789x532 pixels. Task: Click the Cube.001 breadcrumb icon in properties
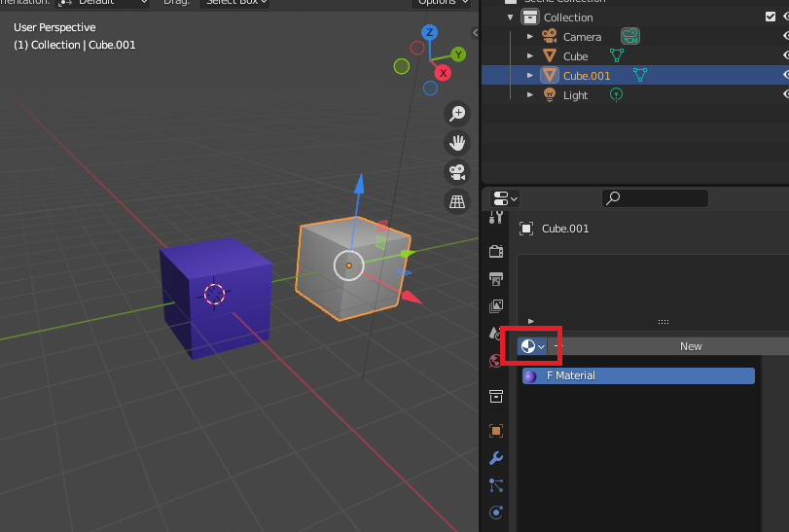pos(526,229)
